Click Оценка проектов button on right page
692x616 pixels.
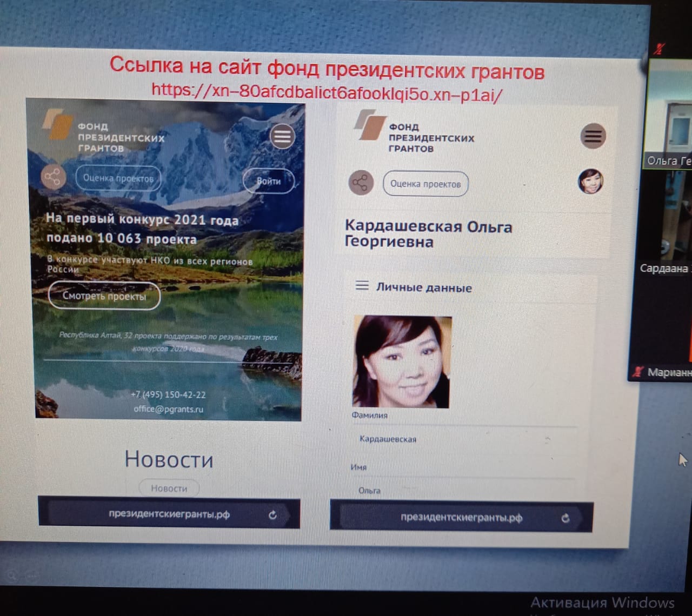[425, 184]
